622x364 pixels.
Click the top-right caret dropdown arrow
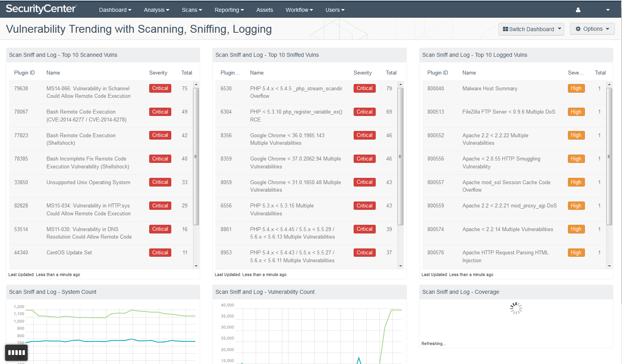[x=608, y=10]
